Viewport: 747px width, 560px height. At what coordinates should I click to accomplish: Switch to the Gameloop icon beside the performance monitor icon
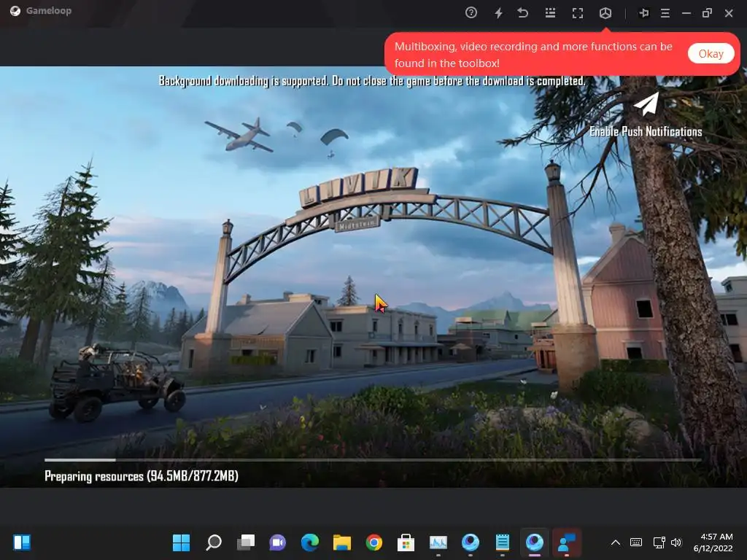click(x=471, y=542)
